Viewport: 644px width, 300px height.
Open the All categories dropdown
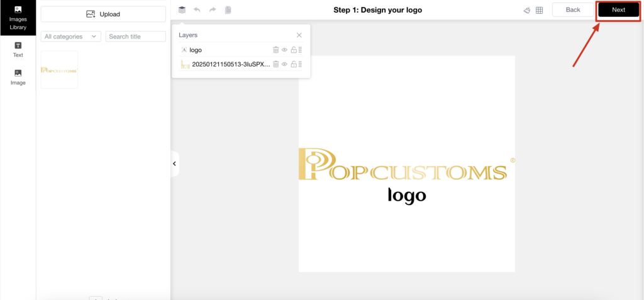pyautogui.click(x=71, y=36)
